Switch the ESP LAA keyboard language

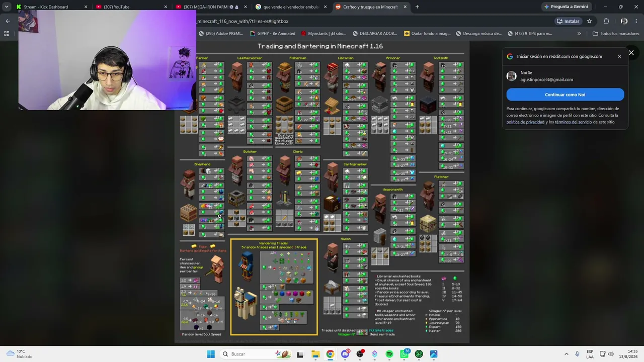click(590, 354)
